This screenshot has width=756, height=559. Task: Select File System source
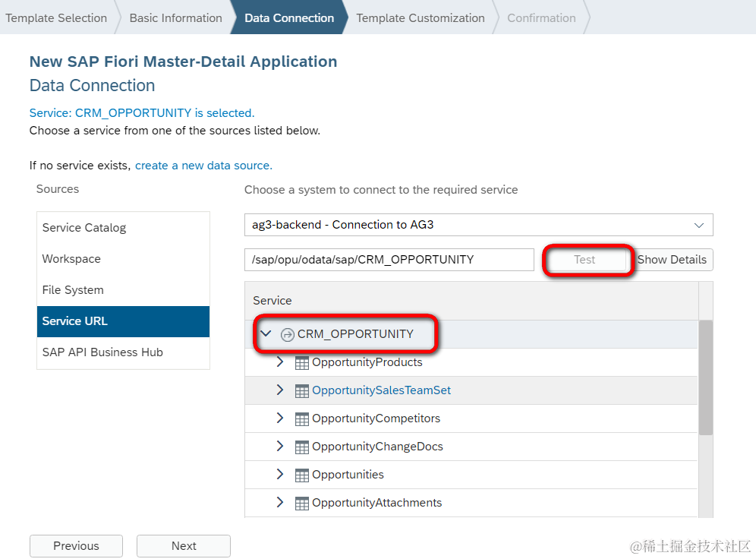point(124,290)
